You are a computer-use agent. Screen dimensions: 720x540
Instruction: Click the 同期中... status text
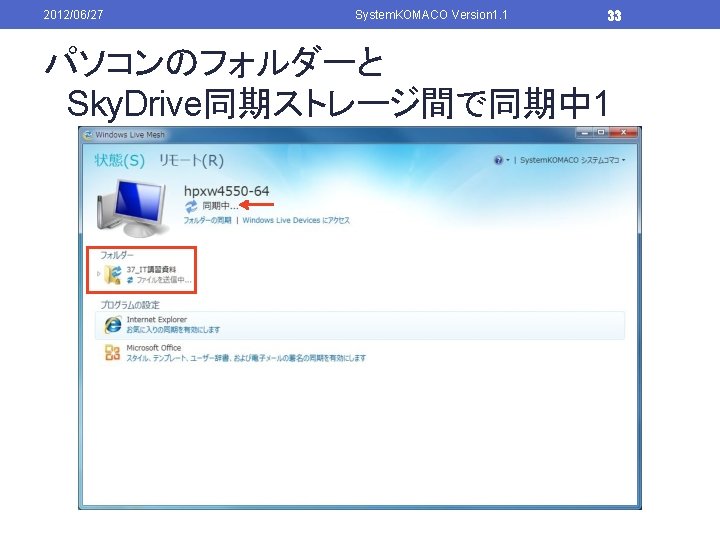point(220,206)
